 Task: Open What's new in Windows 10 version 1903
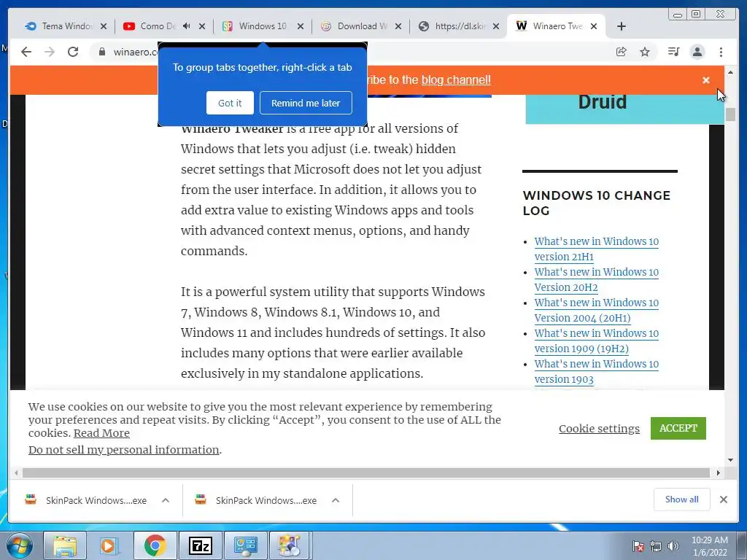(597, 371)
